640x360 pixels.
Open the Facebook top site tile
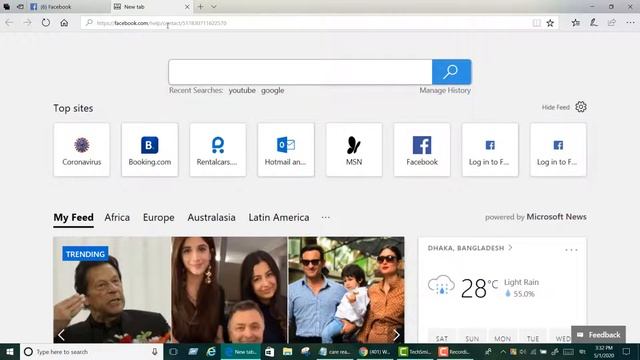[422, 150]
